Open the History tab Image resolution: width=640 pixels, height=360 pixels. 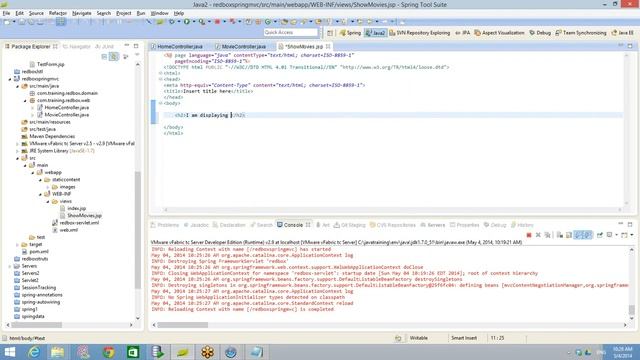coord(522,225)
